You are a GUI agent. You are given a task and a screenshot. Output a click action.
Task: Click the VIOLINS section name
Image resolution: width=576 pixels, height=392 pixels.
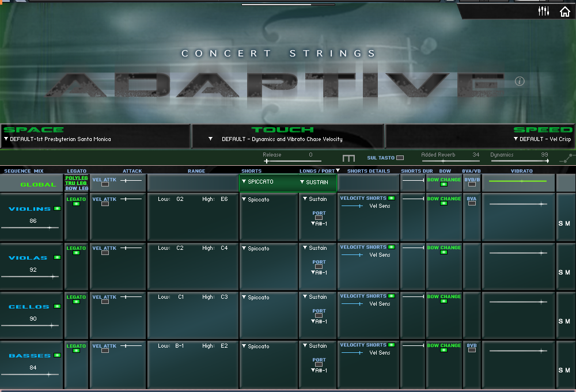pos(30,209)
